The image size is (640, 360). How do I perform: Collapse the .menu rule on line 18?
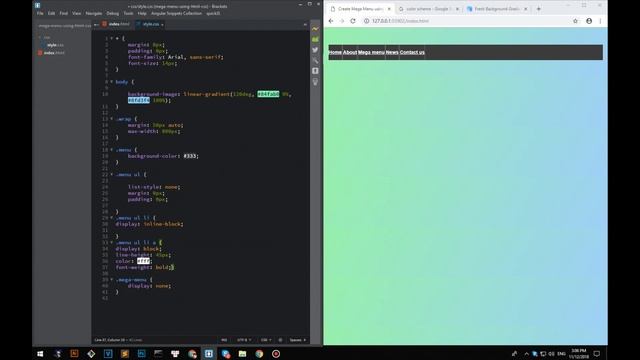(x=111, y=150)
